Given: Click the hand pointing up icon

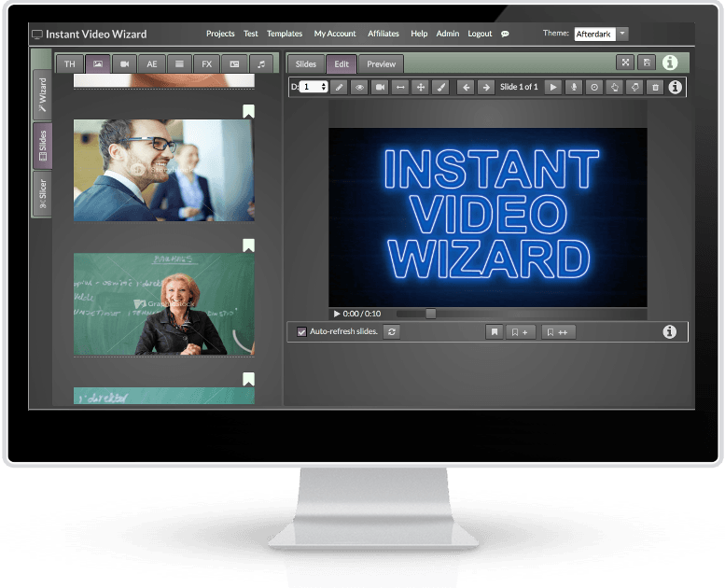Looking at the screenshot, I should pyautogui.click(x=615, y=87).
